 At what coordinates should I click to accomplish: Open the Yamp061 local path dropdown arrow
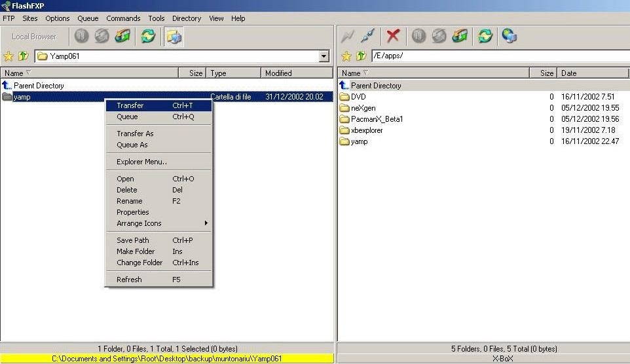[x=324, y=56]
